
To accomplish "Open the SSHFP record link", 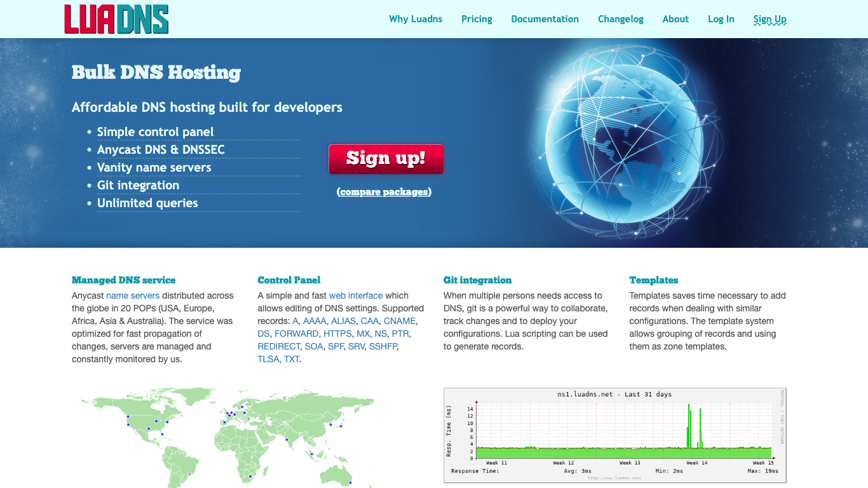I will [x=384, y=346].
